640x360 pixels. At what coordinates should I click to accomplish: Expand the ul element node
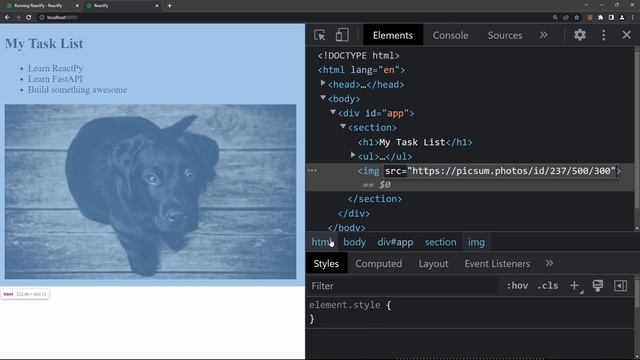(x=353, y=156)
